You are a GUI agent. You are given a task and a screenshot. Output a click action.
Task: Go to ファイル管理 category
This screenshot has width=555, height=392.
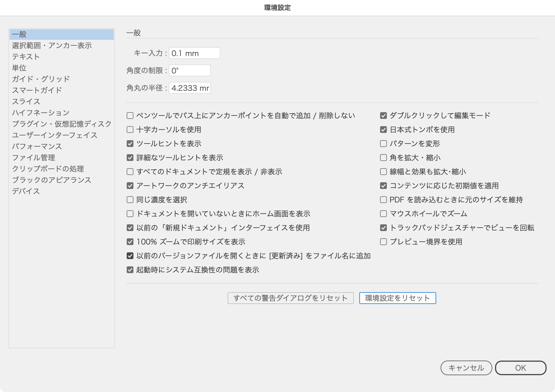[x=33, y=158]
